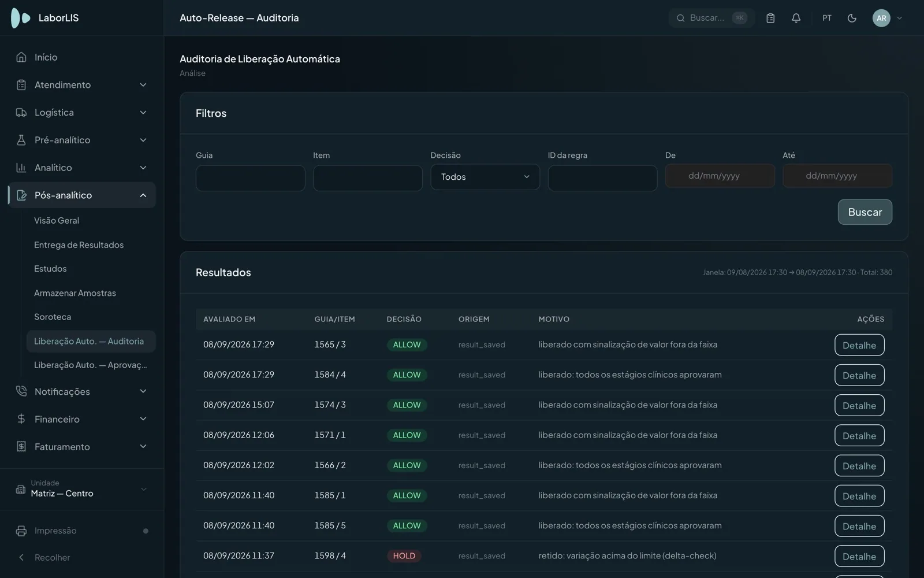Expand the Atendimento menu chevron
The image size is (924, 578).
pos(143,85)
